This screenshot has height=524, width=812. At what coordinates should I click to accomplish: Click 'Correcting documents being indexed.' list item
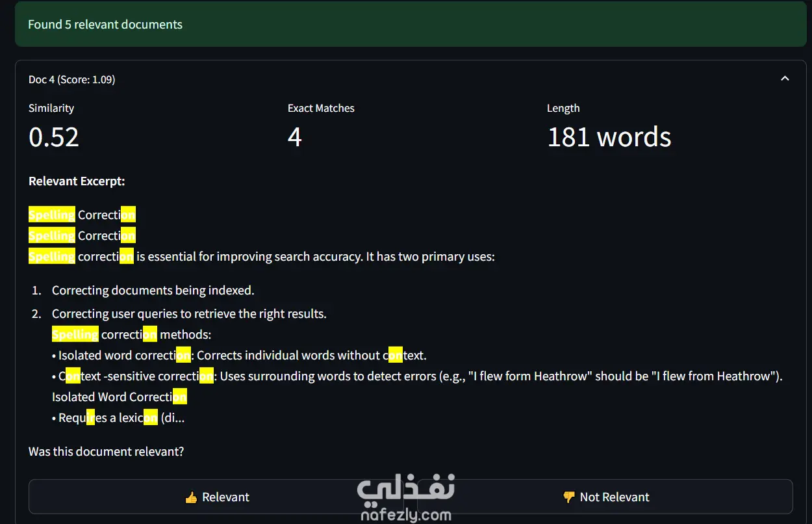coord(153,290)
